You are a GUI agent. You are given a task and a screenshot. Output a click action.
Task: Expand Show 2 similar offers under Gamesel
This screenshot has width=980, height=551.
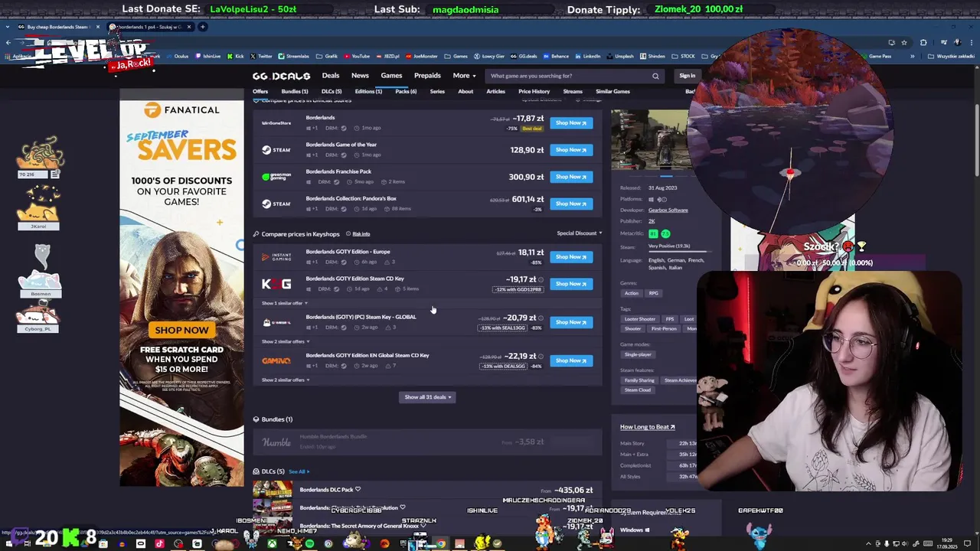tap(285, 341)
